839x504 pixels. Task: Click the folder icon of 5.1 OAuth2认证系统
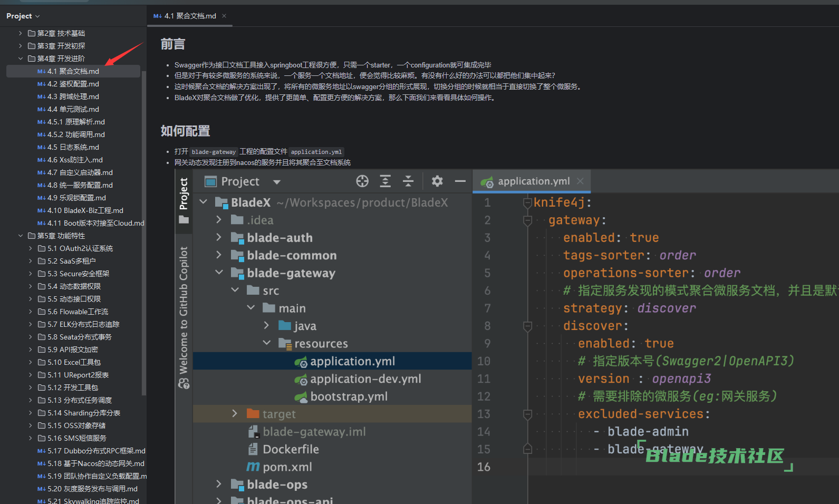pos(42,248)
